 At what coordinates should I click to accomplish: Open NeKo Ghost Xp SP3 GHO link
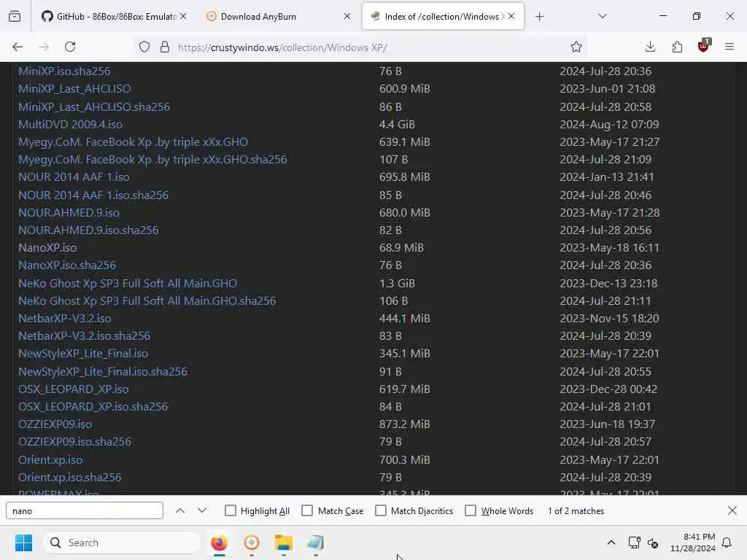128,284
